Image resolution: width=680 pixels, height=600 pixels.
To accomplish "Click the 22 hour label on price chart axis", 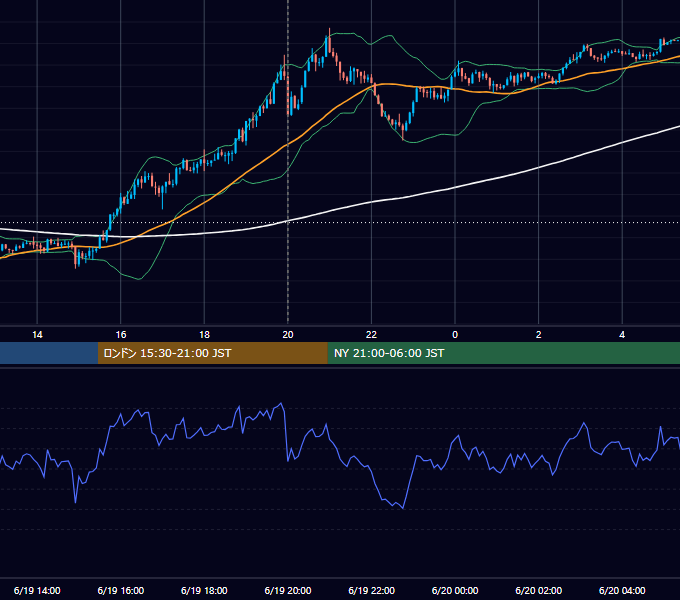I will [371, 335].
